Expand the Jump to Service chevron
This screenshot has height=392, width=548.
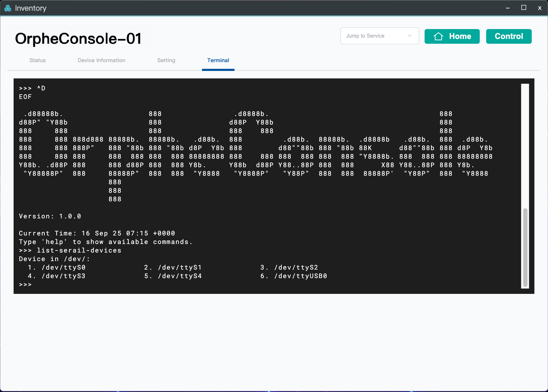coord(410,36)
